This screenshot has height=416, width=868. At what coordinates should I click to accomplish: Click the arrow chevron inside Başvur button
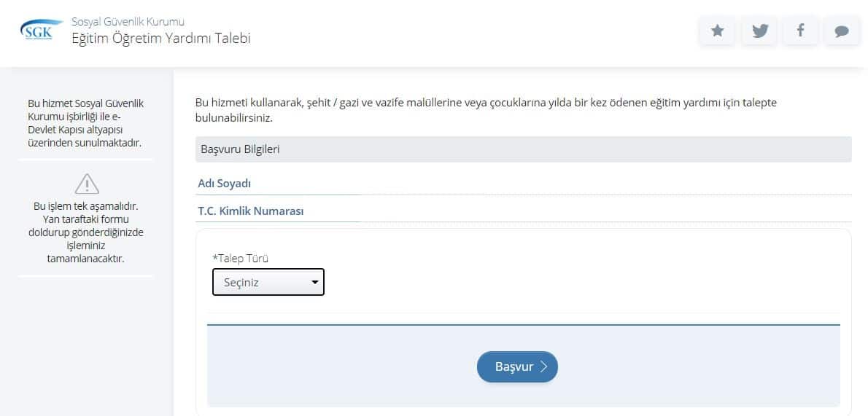point(544,367)
